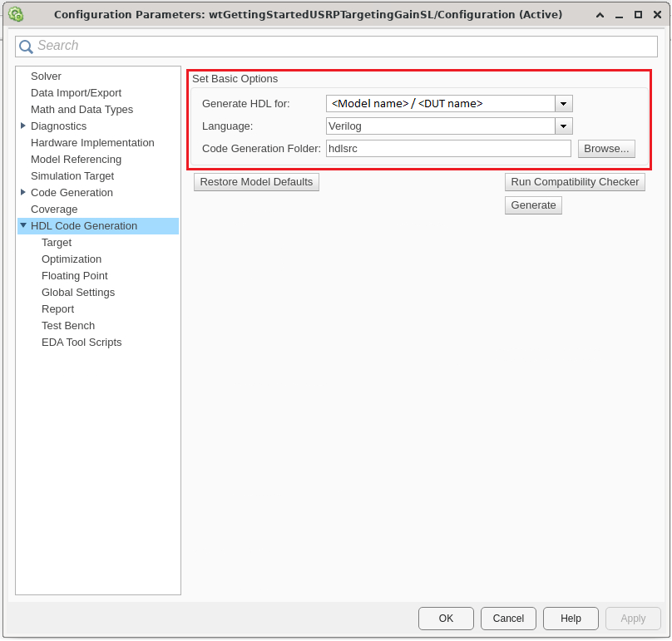Expand the Diagnostics tree node
Image resolution: width=672 pixels, height=641 pixels.
point(23,126)
